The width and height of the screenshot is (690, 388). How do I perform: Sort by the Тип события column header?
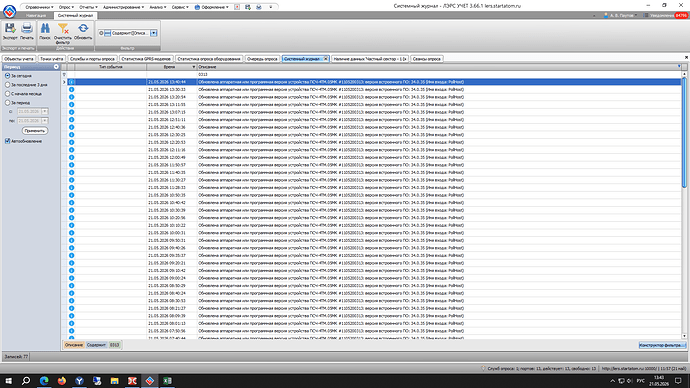(110, 67)
